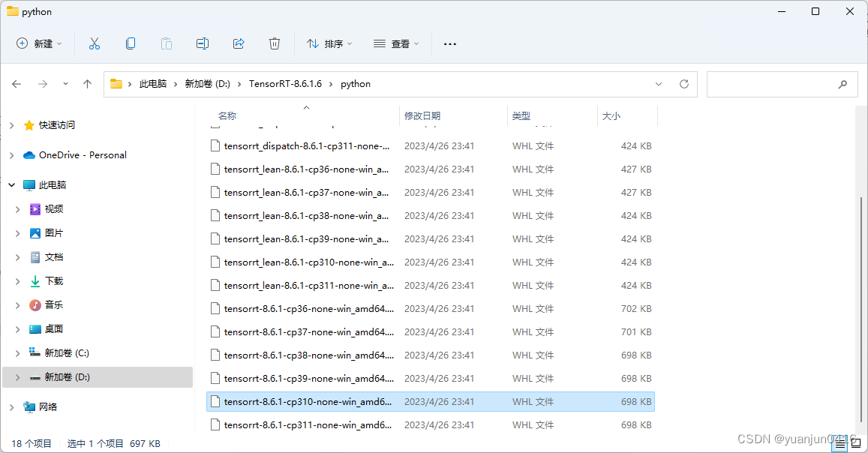Click the search input field
Image resolution: width=868 pixels, height=453 pixels.
(x=782, y=84)
